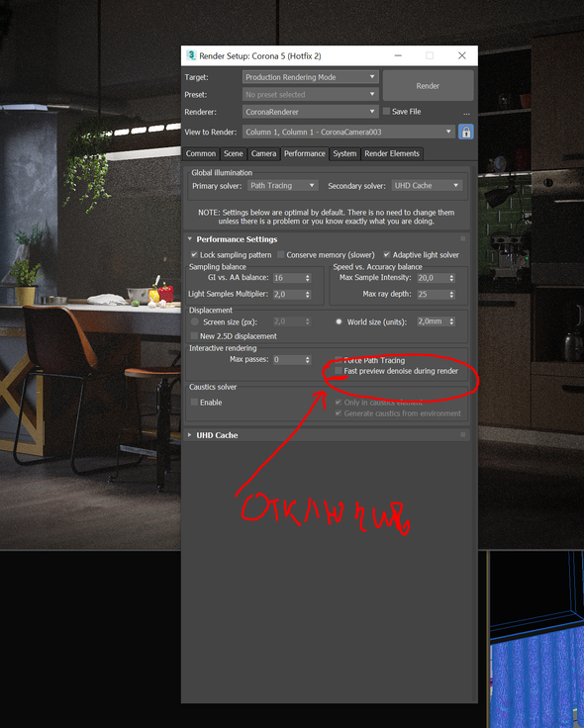584x728 pixels.
Task: Click the Max Sample Intensity spinner arrows
Action: click(x=451, y=278)
